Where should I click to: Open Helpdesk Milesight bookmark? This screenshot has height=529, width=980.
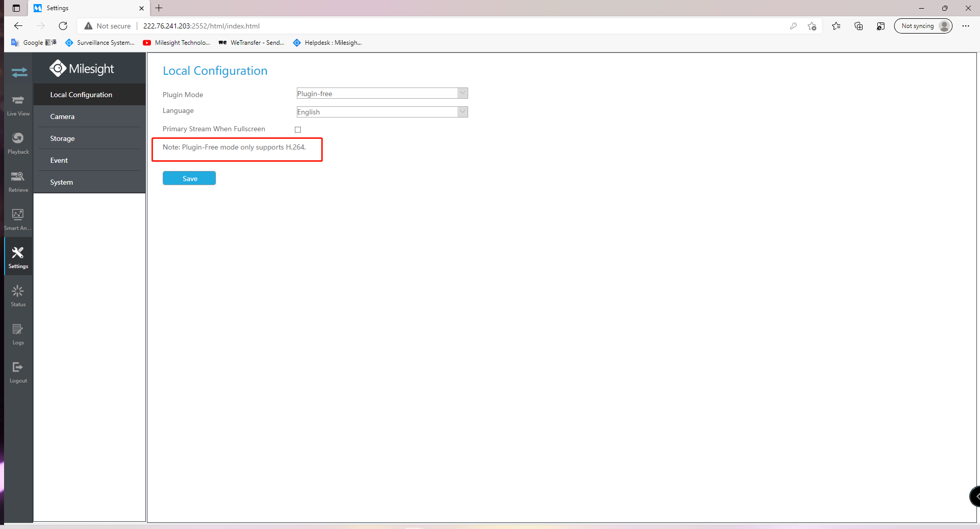(328, 43)
